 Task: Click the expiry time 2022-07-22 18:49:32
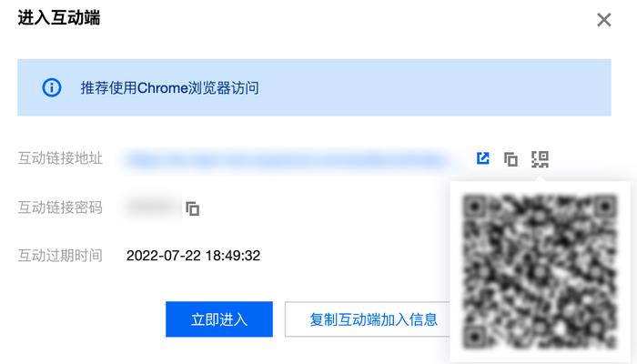tap(193, 256)
